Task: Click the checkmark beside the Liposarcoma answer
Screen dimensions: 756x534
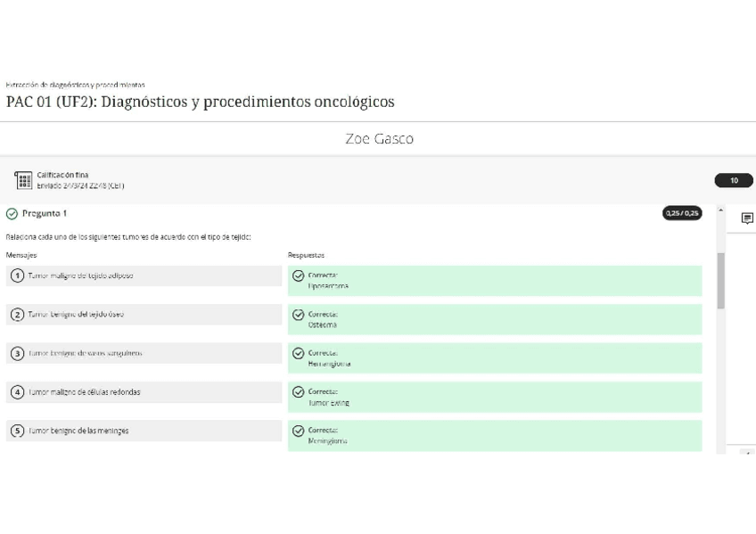Action: pyautogui.click(x=299, y=275)
